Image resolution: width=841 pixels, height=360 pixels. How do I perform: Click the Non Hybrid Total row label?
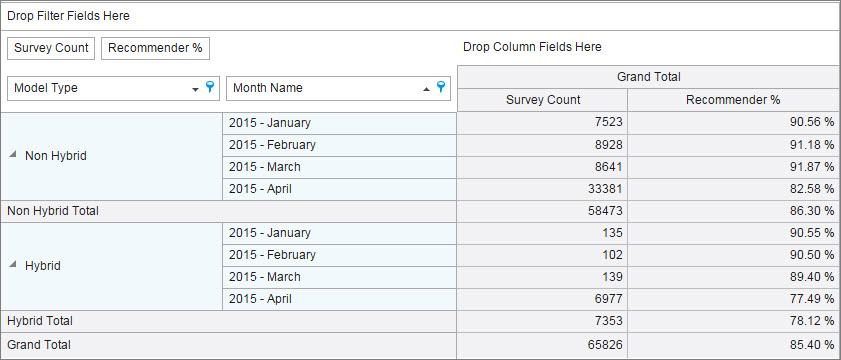53,211
